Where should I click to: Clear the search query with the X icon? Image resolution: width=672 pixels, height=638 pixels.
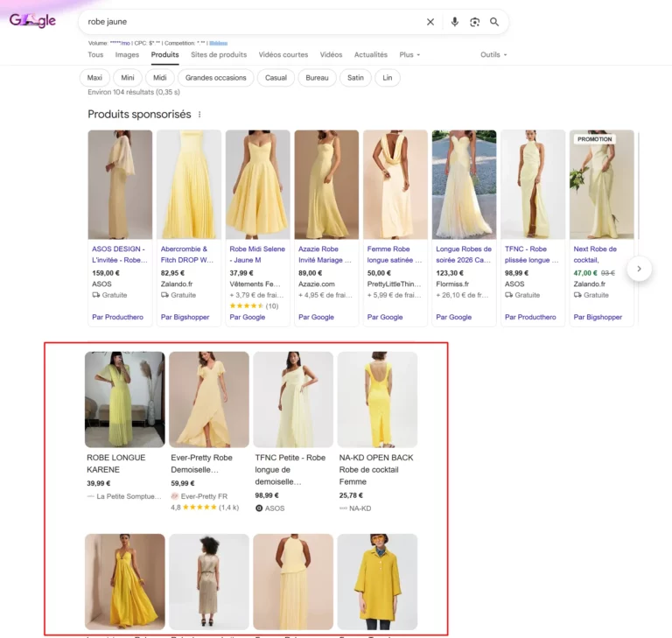(x=430, y=22)
